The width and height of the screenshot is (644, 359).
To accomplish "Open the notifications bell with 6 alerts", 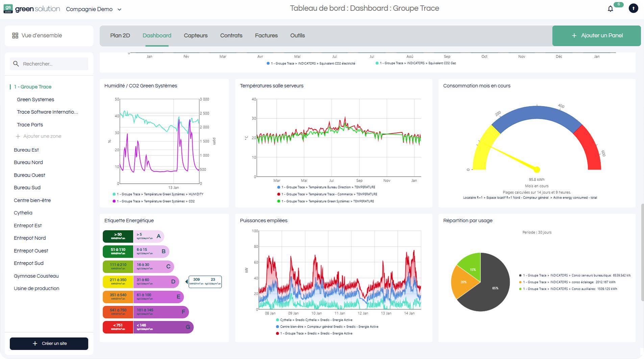I will [x=611, y=8].
